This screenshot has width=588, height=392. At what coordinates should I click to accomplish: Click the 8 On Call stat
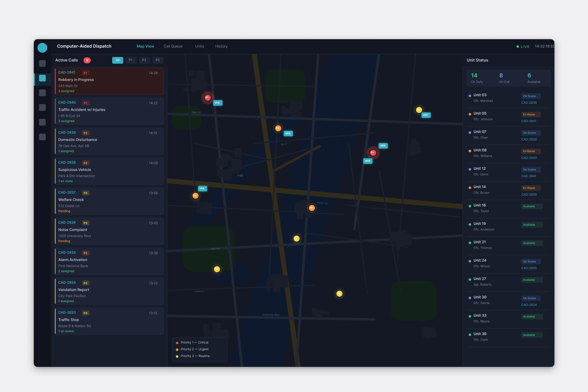click(504, 78)
